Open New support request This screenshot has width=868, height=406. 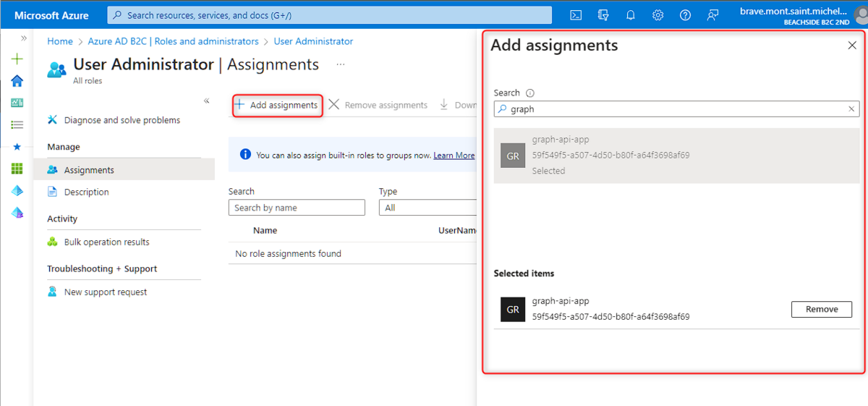point(97,292)
